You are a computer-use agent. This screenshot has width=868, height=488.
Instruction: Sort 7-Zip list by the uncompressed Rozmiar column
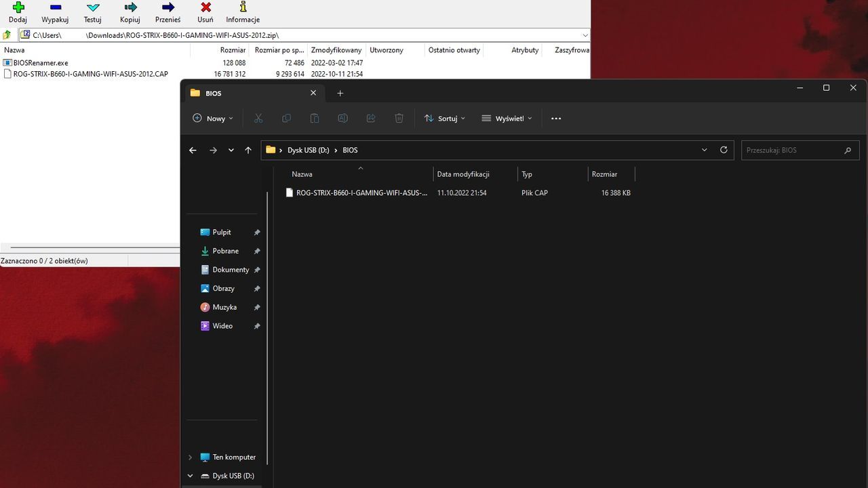[220, 50]
